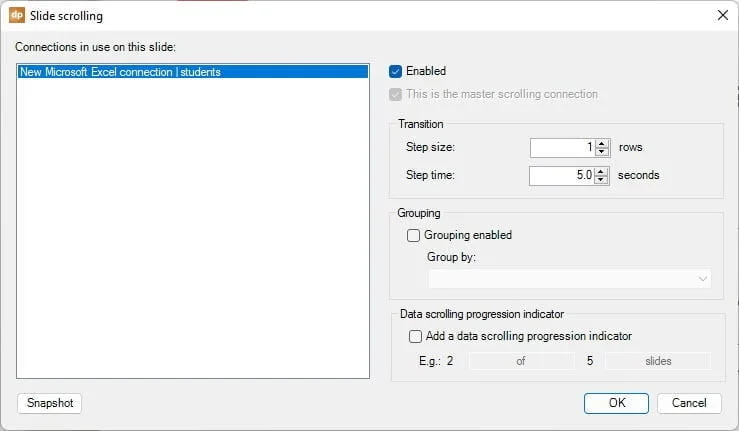Decrease Step time with down arrow

600,180
